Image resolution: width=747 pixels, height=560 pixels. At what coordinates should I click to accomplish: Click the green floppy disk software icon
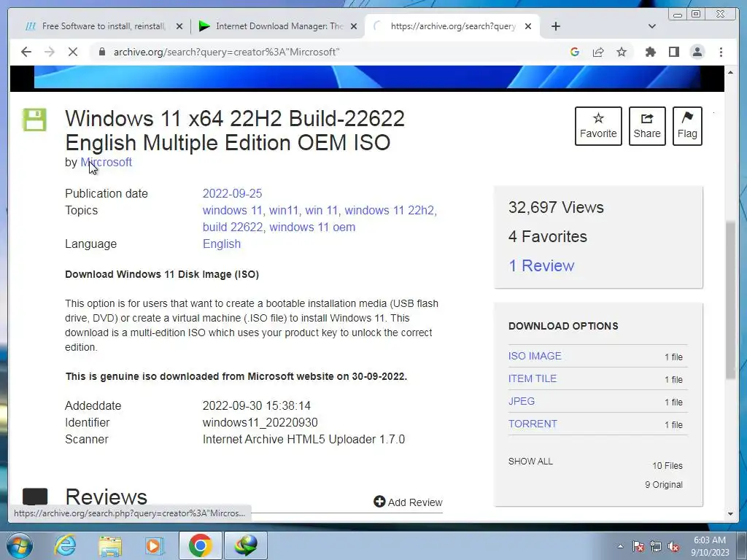pos(35,120)
